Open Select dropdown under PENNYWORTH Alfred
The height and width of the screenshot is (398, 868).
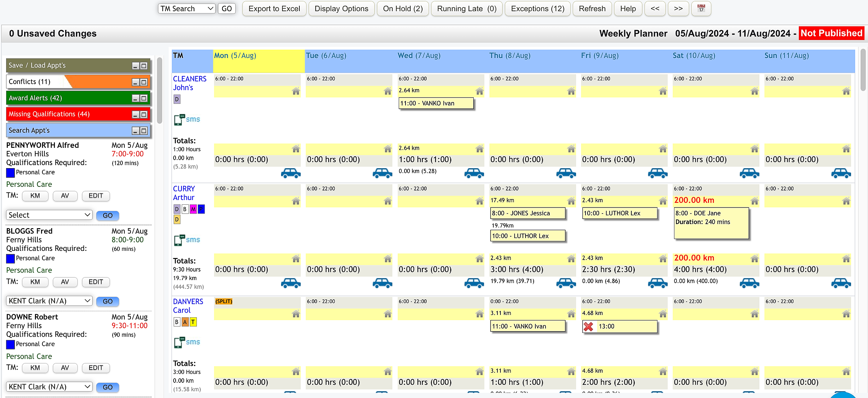pyautogui.click(x=49, y=215)
